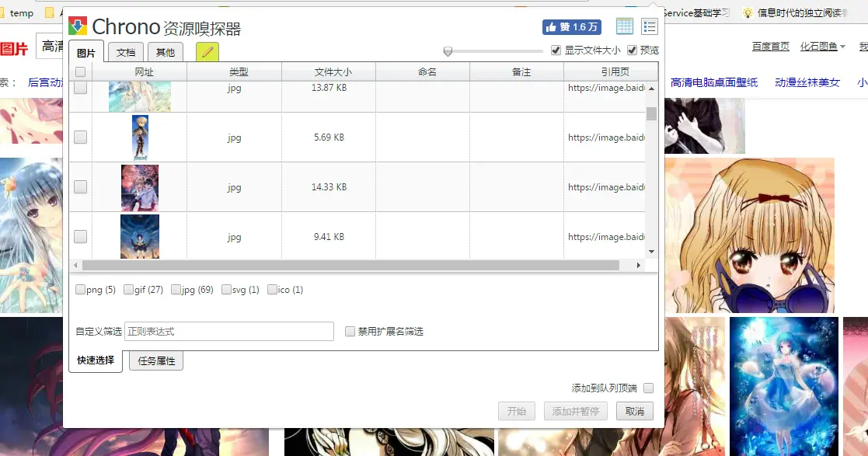Viewport: 868px width, 456px height.
Task: Open 高清电脑桌面壁纸 related search link
Action: [x=714, y=82]
